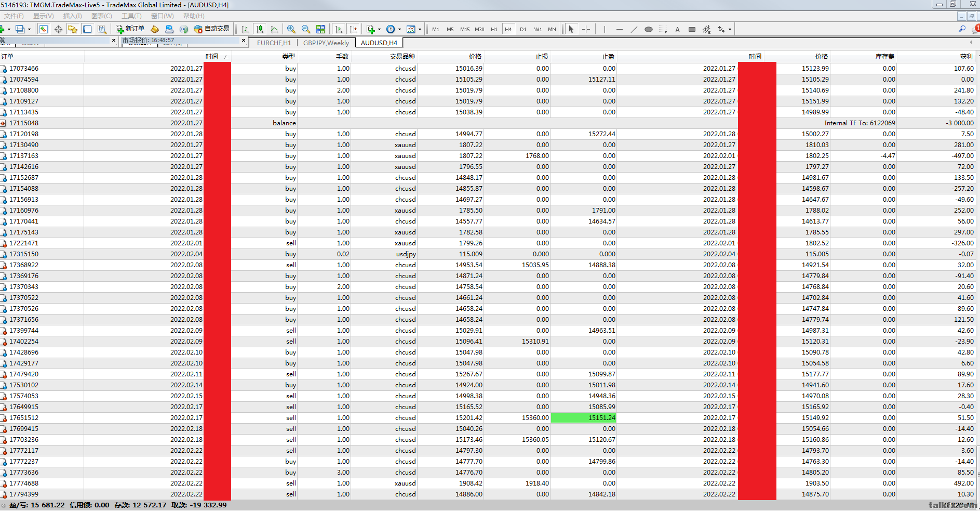The height and width of the screenshot is (511, 980).
Task: Select the MN timeframe
Action: [552, 29]
